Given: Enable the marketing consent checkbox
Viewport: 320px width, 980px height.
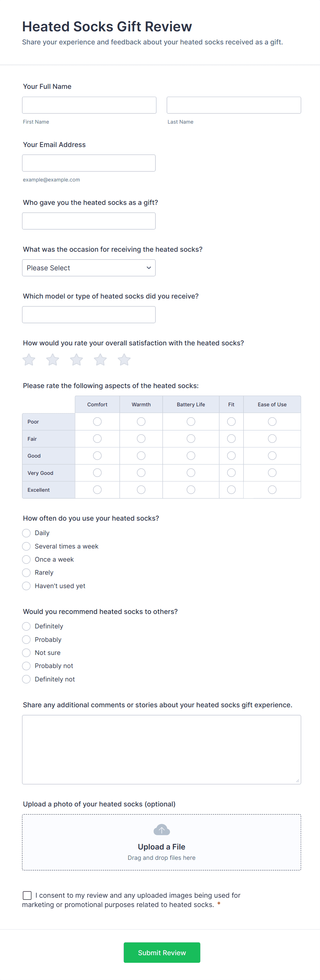Looking at the screenshot, I should (26, 895).
